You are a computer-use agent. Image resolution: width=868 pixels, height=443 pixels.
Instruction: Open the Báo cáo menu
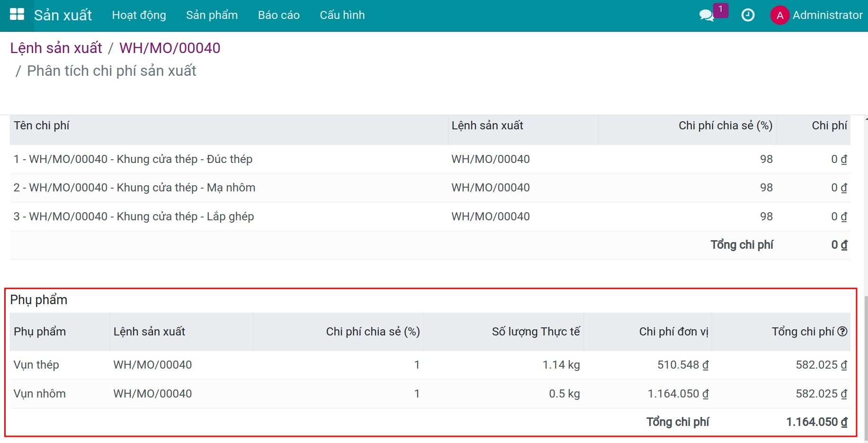279,15
